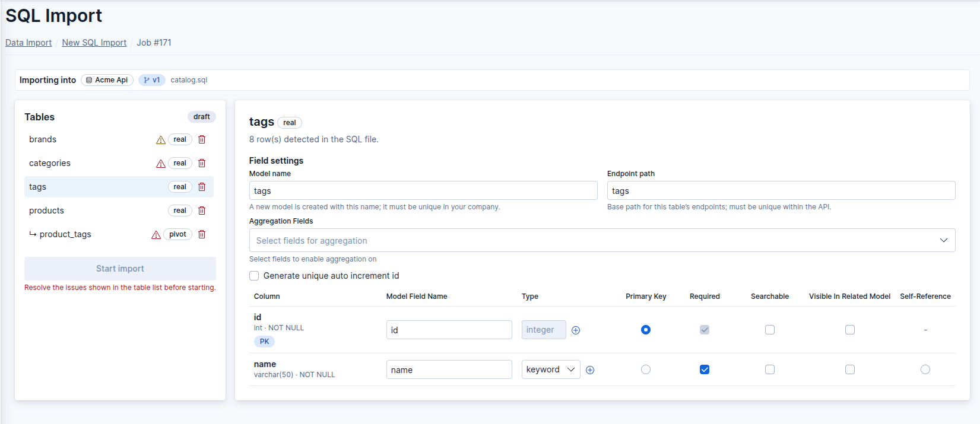980x424 pixels.
Task: Click the catalog.sql file name
Action: coord(189,80)
